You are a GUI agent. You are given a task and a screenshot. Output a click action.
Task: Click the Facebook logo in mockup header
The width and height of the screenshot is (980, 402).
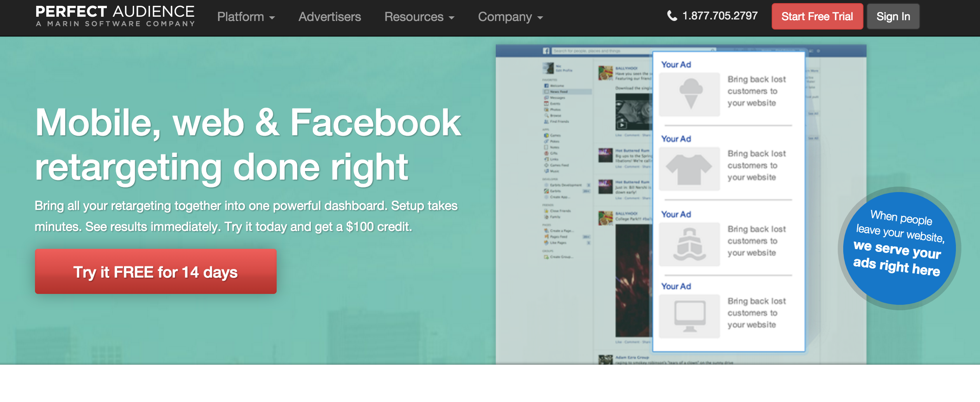pos(546,51)
